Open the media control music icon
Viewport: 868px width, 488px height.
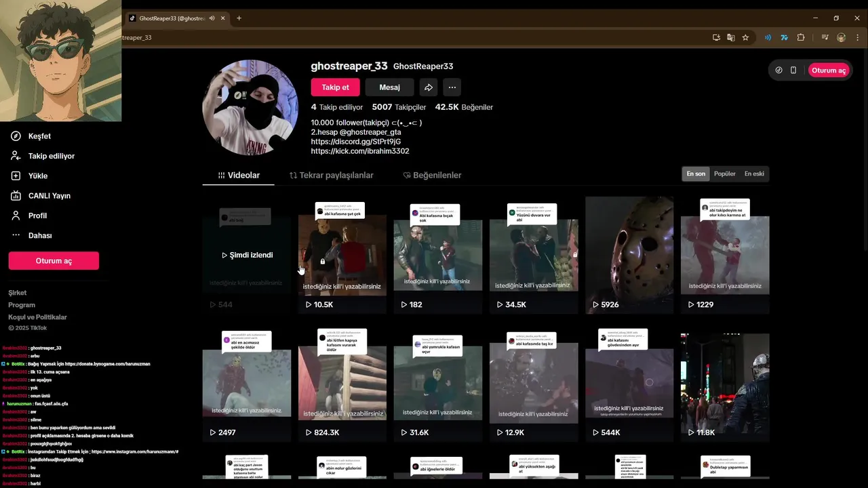[825, 37]
